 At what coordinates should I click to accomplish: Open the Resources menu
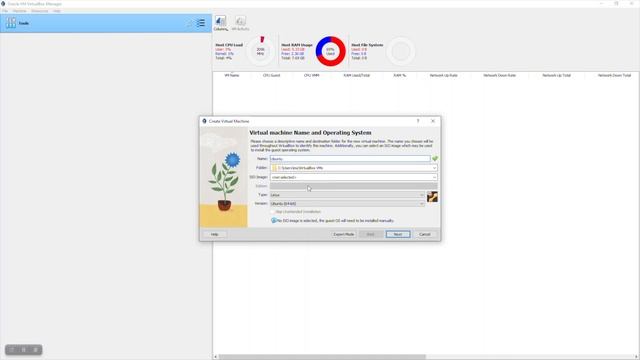tap(40, 11)
